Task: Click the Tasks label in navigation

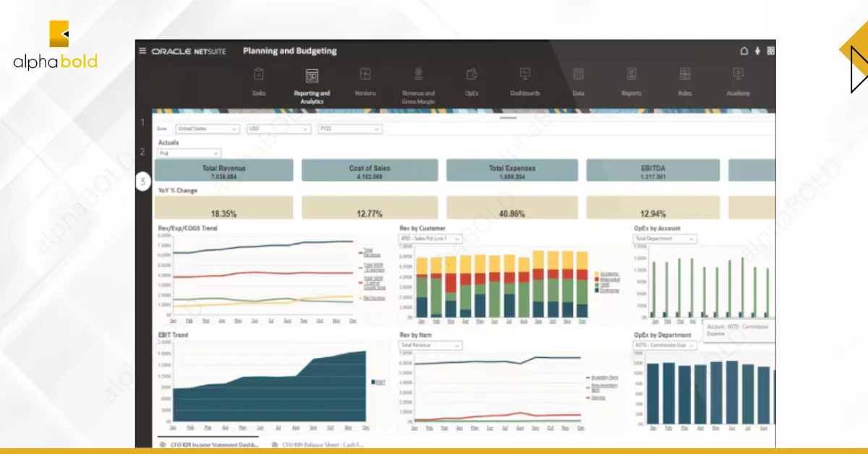Action: (259, 93)
